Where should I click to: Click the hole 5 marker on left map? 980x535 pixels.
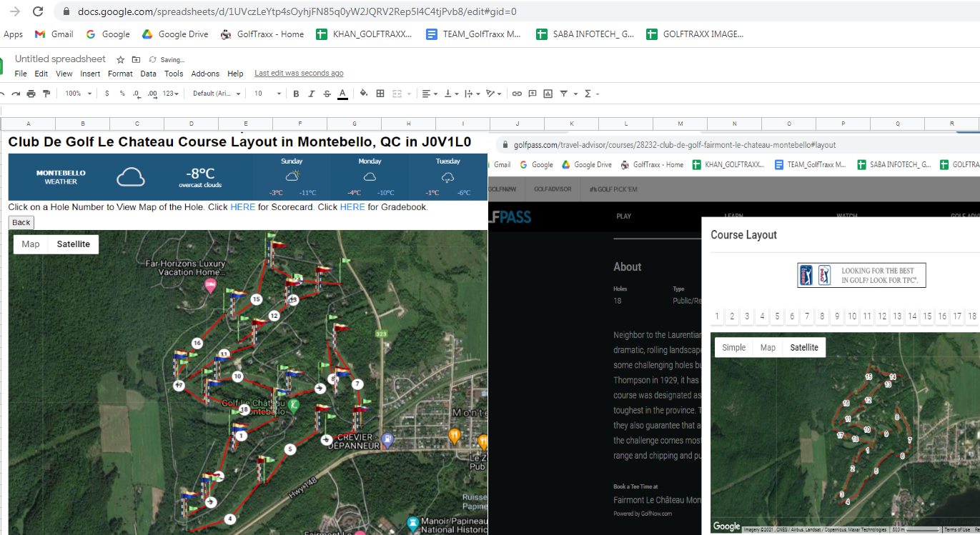(x=289, y=449)
